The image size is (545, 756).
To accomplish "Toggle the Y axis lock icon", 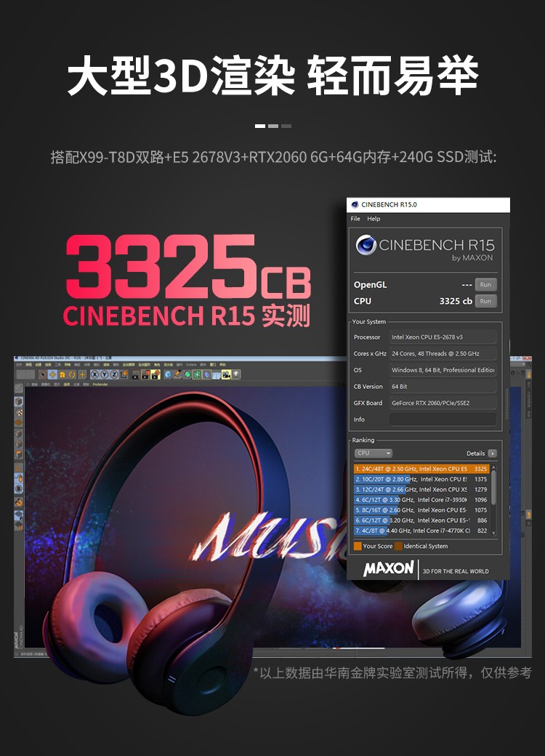I will click(x=104, y=374).
